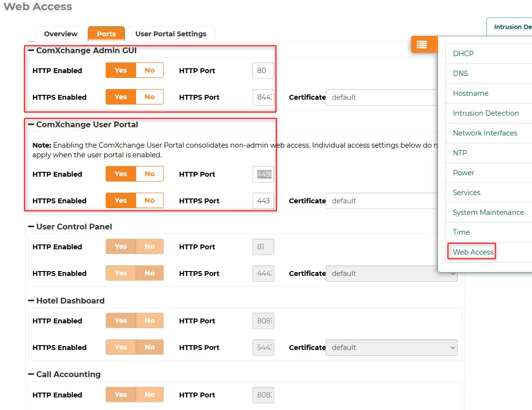This screenshot has height=410, width=532.
Task: Click User Control Panel HTTP Port field
Action: coord(263,247)
